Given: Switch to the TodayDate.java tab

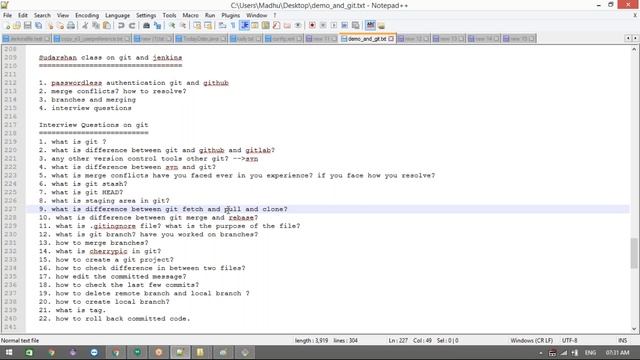Looking at the screenshot, I should tap(201, 38).
